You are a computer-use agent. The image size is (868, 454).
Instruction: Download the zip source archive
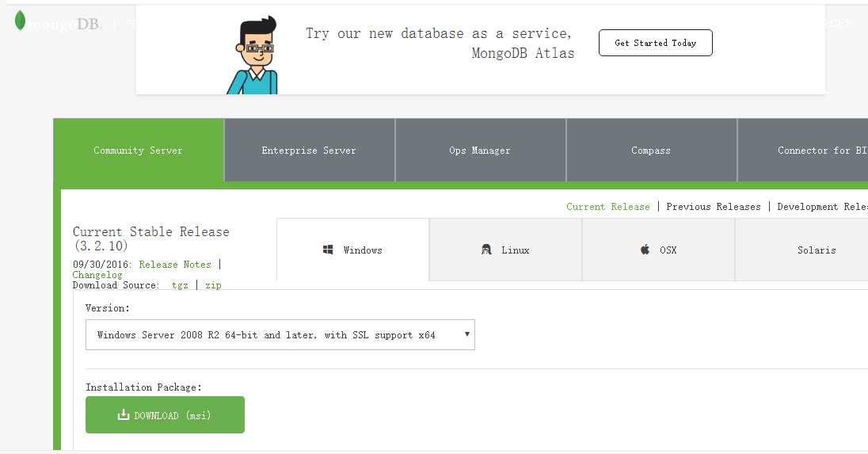[213, 285]
